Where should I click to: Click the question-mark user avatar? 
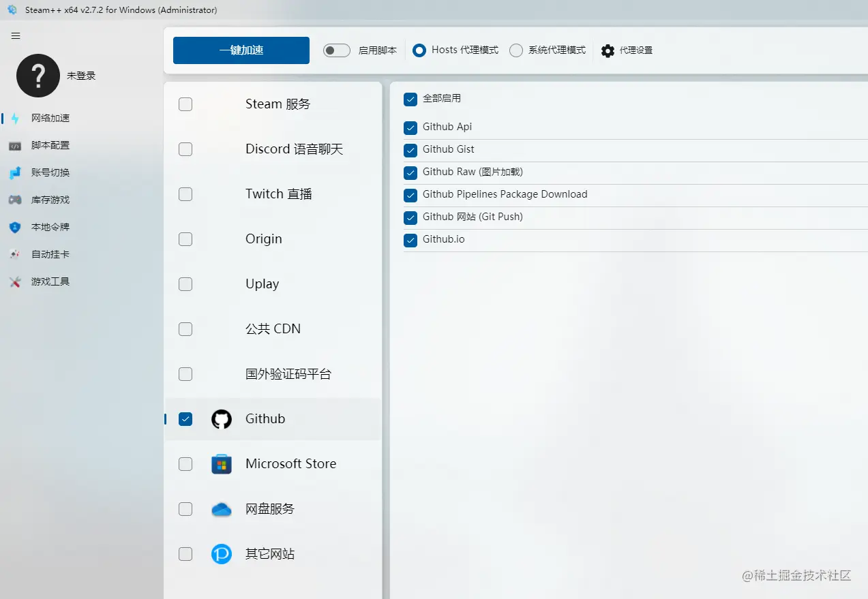click(x=38, y=76)
